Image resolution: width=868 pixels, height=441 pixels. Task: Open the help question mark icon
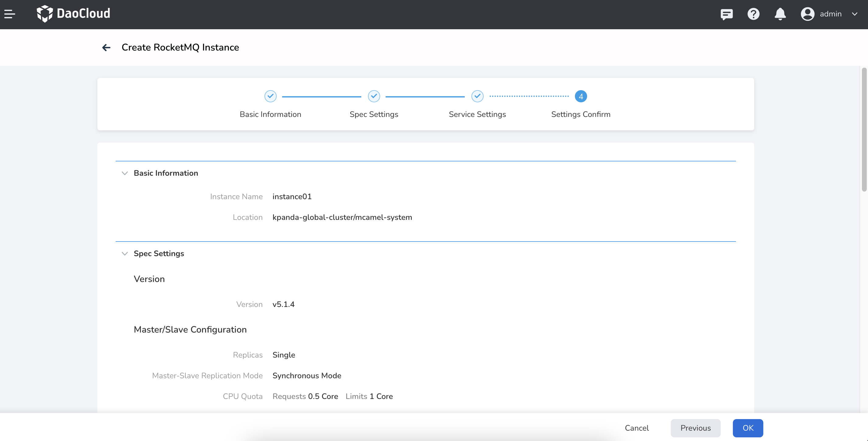[754, 14]
